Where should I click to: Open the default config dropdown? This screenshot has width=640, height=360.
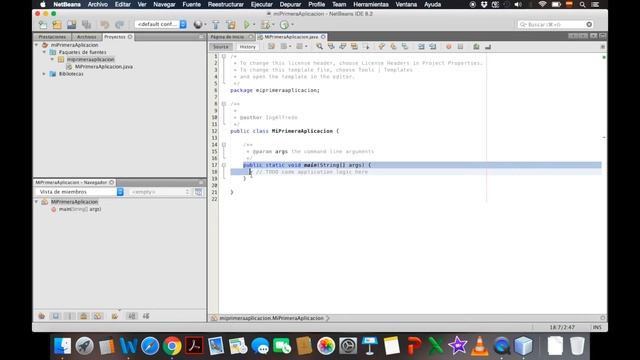click(161, 24)
